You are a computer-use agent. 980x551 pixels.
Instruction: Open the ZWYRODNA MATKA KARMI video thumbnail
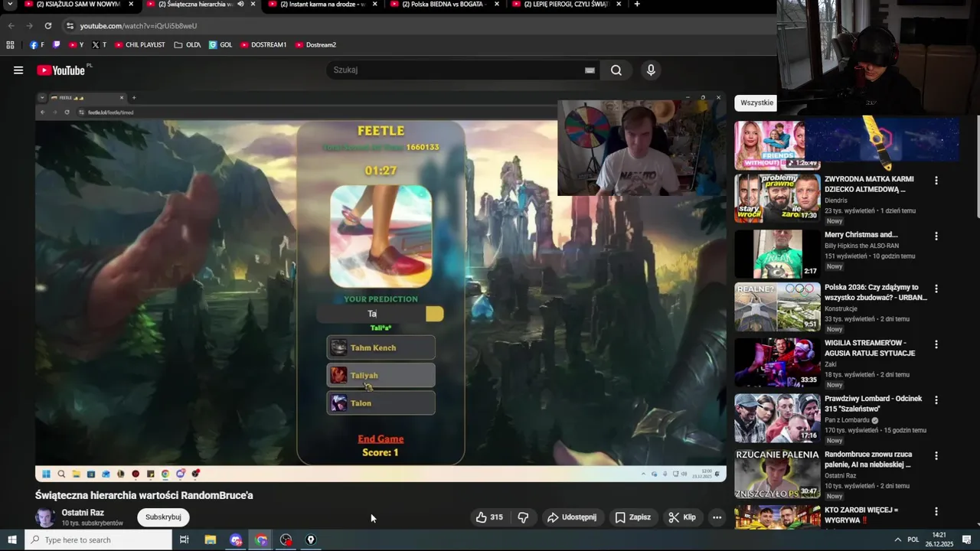pos(777,198)
